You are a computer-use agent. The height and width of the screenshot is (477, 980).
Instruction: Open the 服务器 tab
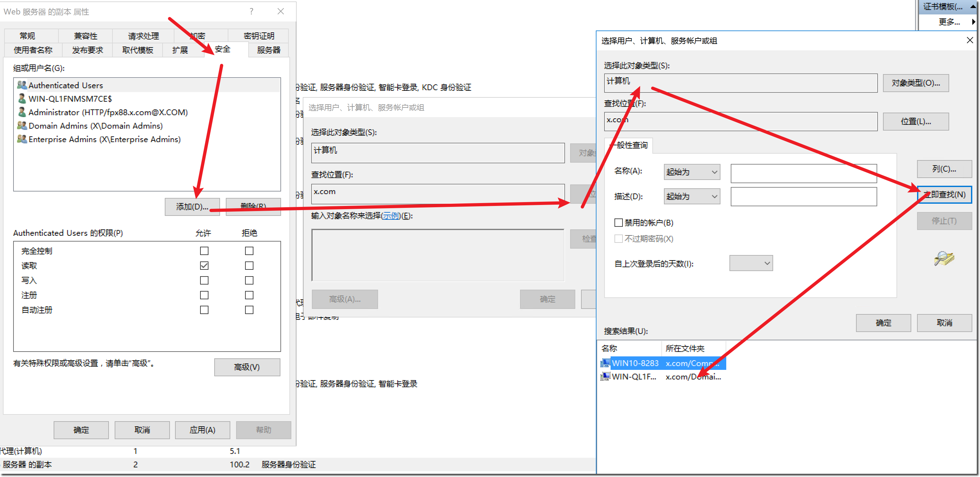[x=269, y=50]
